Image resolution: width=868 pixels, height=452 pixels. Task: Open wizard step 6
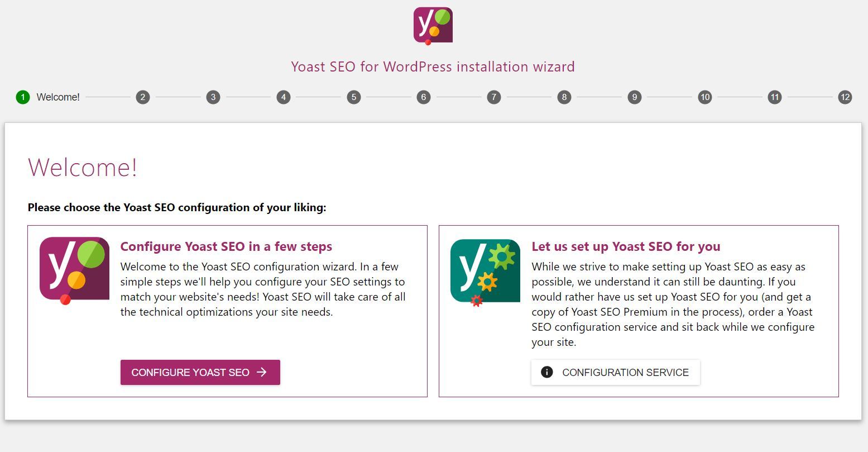424,97
